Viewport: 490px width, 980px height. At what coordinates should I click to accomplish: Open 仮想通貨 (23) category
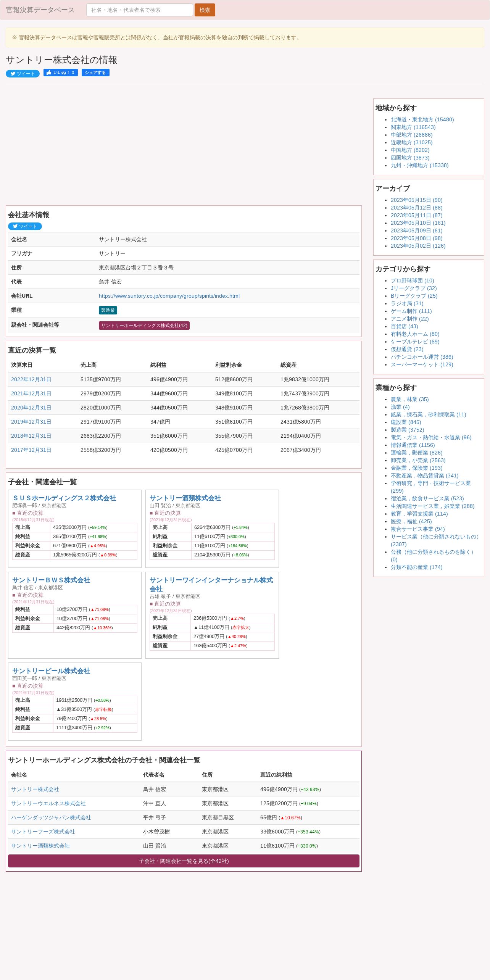[407, 349]
